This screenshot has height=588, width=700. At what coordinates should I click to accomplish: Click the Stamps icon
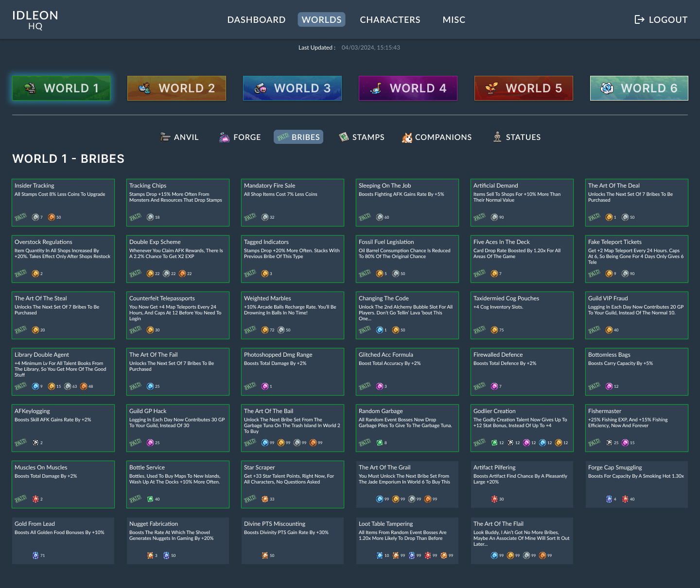pyautogui.click(x=344, y=137)
